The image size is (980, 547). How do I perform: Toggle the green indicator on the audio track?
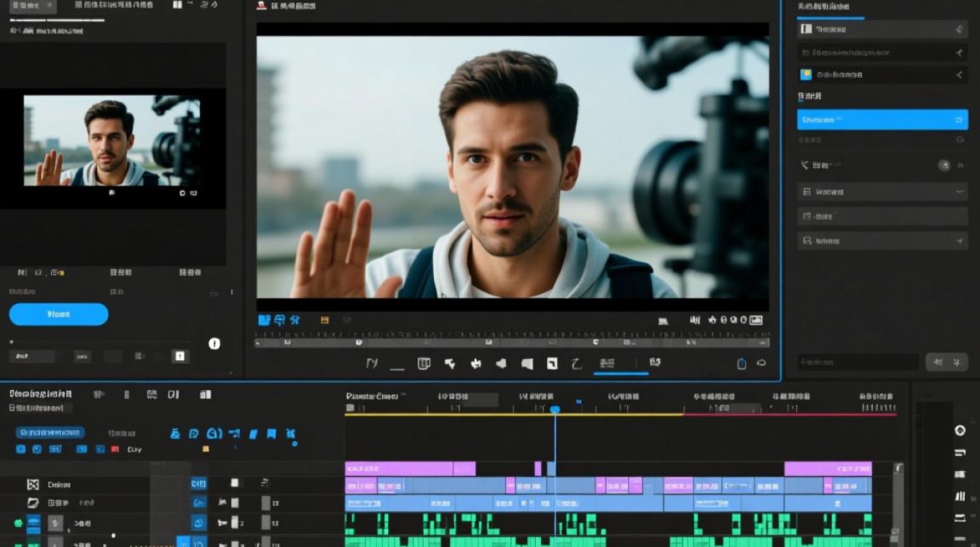click(18, 523)
